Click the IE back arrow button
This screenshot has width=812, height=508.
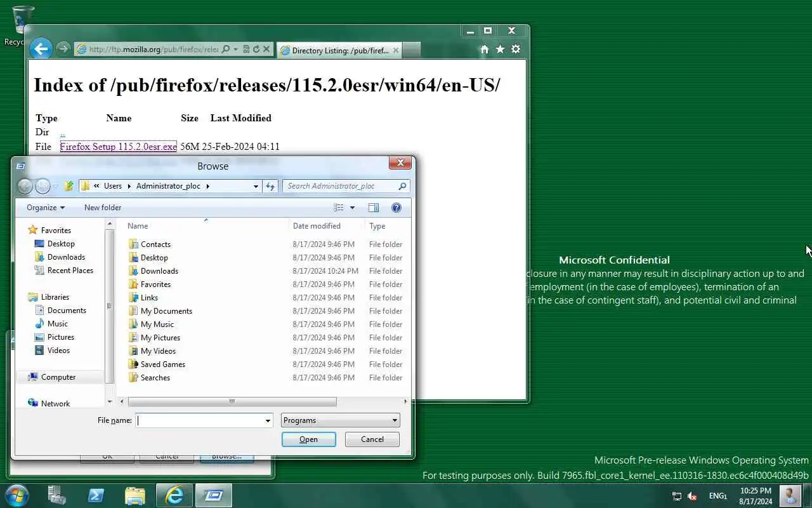tap(41, 48)
